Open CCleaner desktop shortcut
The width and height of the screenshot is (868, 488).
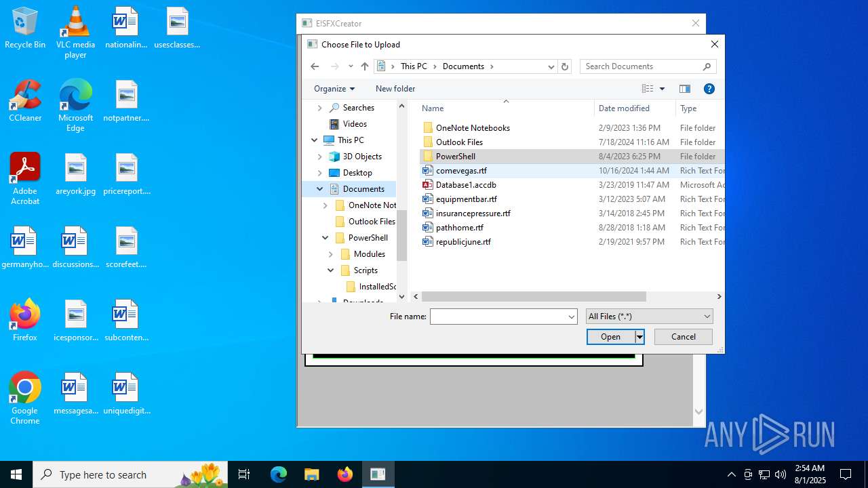pyautogui.click(x=25, y=102)
